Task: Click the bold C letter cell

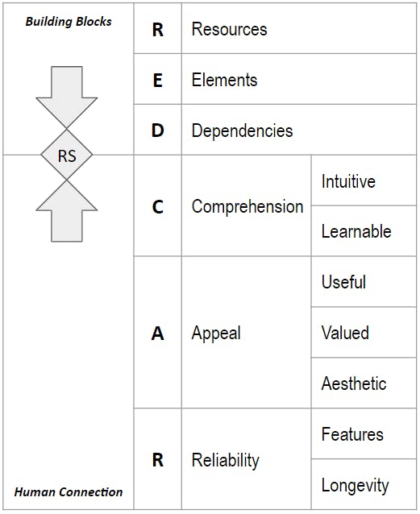Action: pos(158,206)
